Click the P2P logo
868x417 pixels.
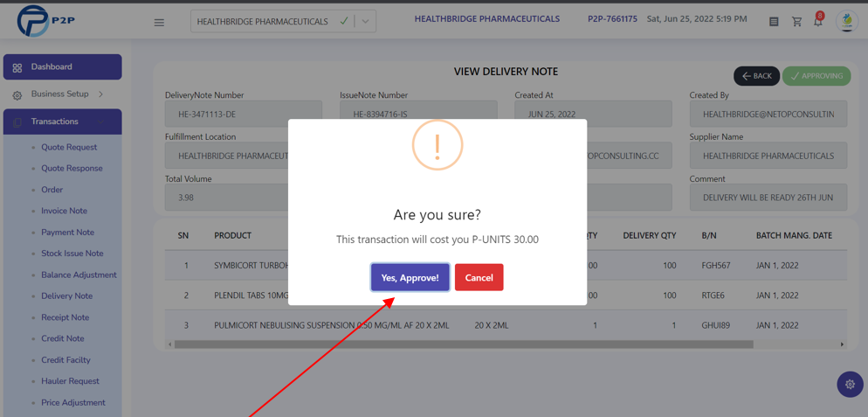[x=46, y=21]
